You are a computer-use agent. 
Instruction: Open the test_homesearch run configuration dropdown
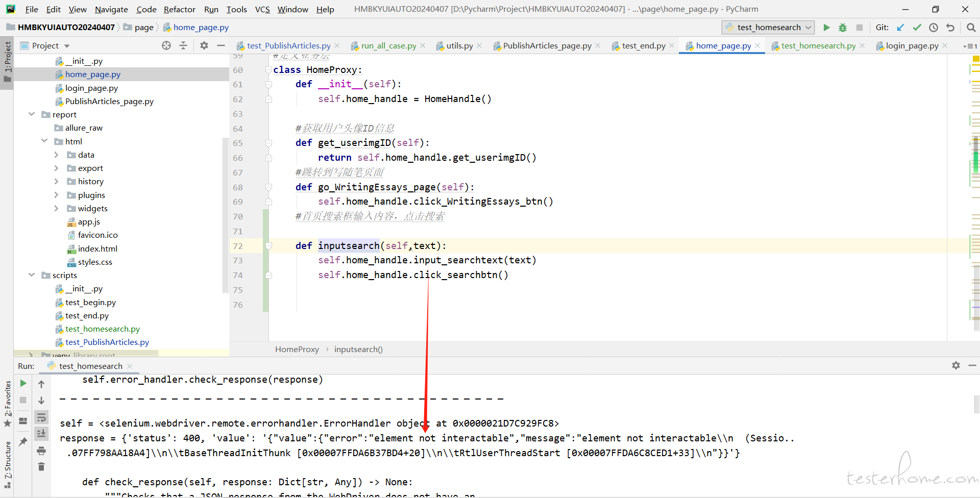pyautogui.click(x=768, y=28)
